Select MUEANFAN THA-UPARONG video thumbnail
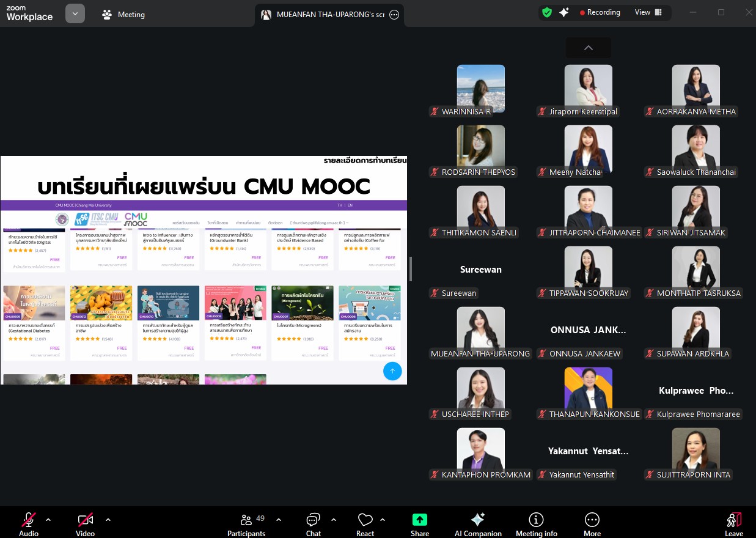Viewport: 756px width, 538px height. [480, 330]
